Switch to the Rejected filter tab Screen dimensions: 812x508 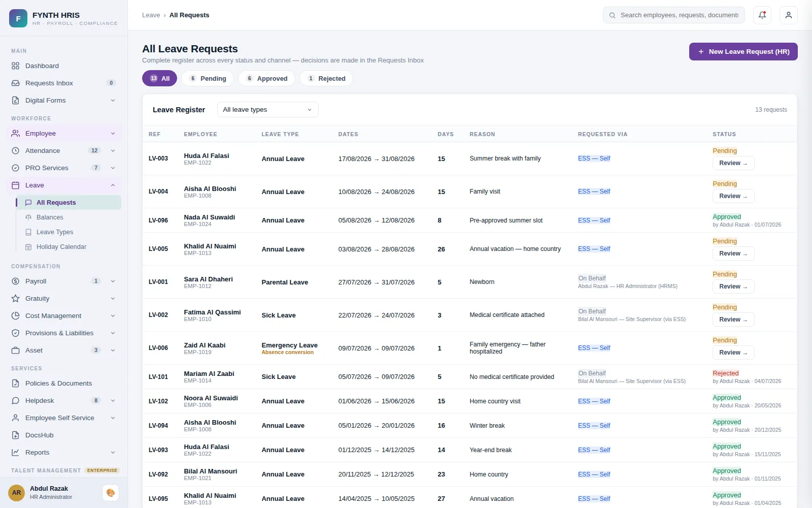pos(326,78)
